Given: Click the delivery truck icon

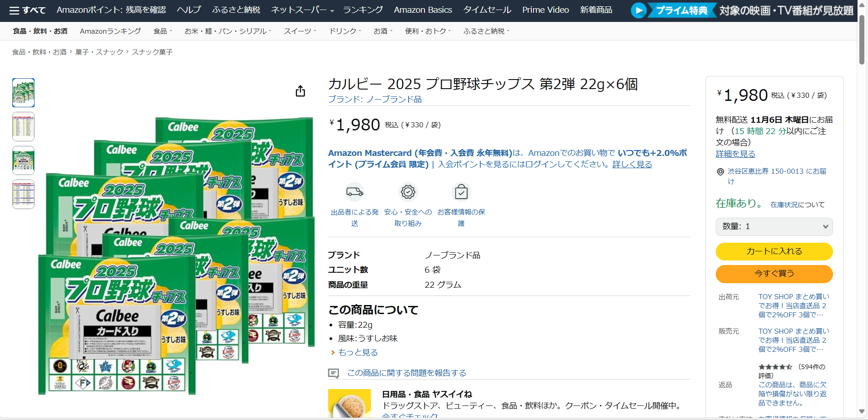Looking at the screenshot, I should tap(354, 192).
